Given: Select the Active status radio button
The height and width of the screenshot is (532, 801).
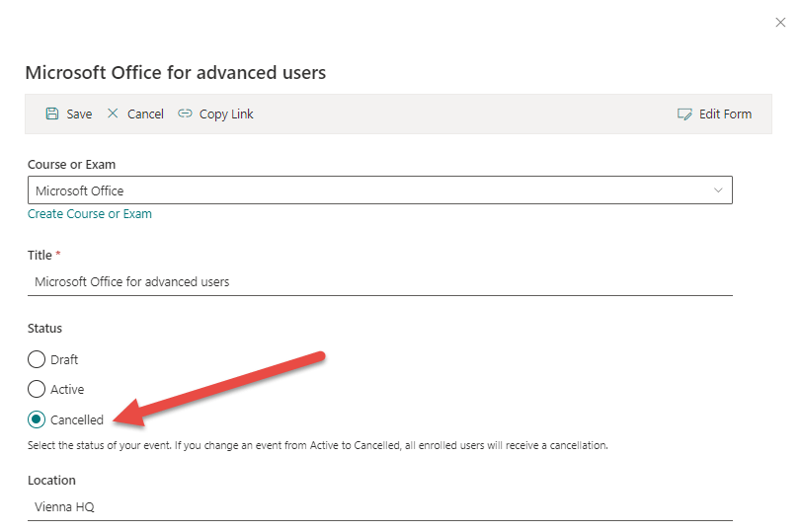Looking at the screenshot, I should point(37,389).
